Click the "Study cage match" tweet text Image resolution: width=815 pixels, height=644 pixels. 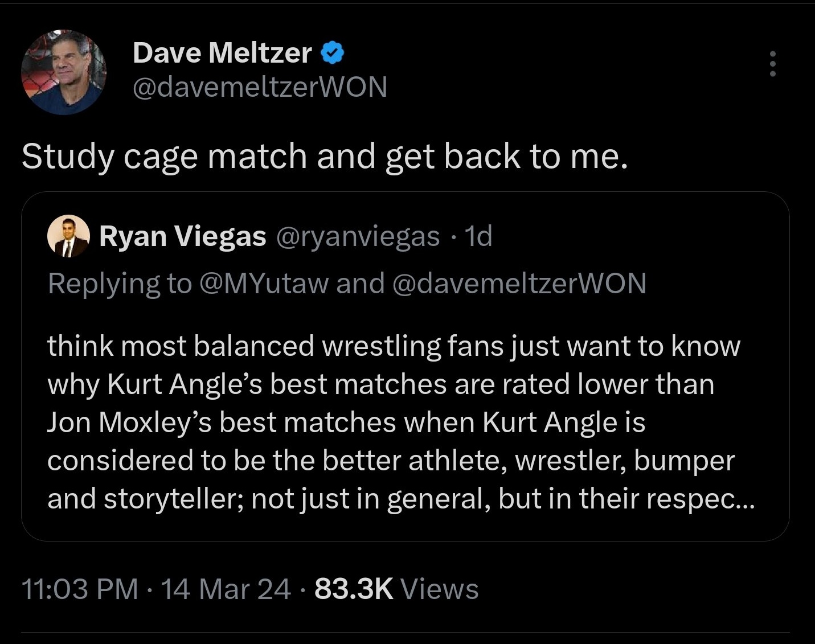325,156
